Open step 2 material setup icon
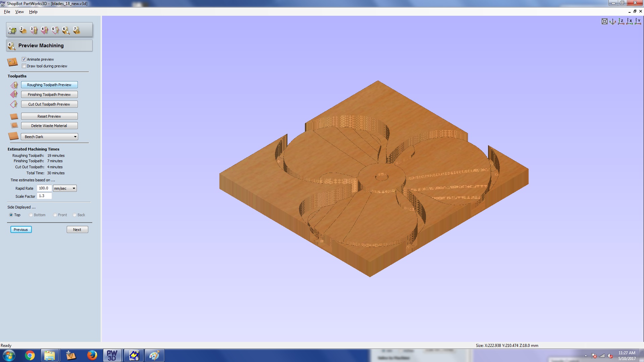644x362 pixels. tap(23, 31)
